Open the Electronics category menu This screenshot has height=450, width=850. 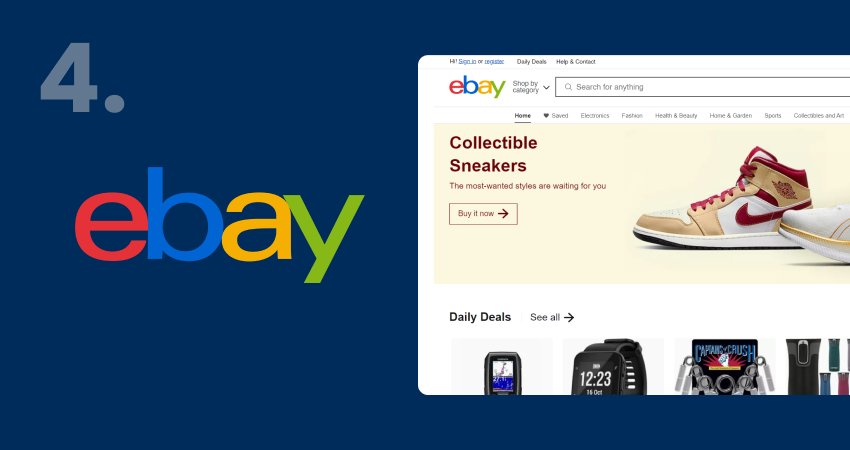pyautogui.click(x=595, y=115)
